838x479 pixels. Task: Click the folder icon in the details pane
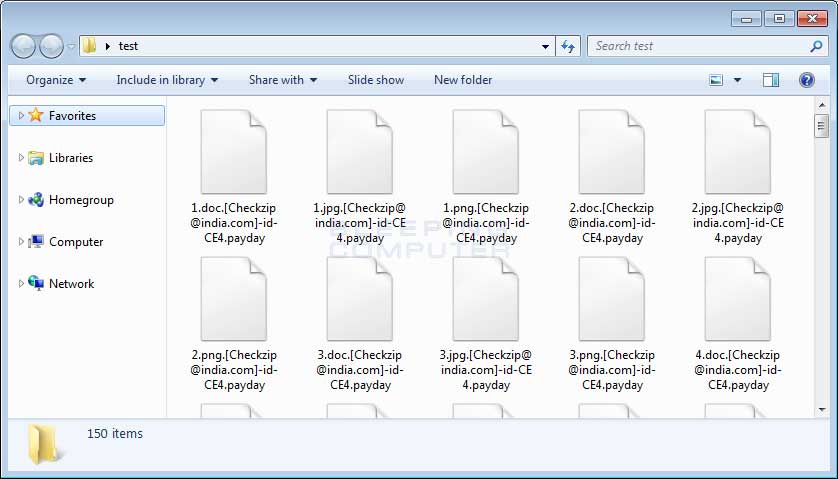point(44,444)
